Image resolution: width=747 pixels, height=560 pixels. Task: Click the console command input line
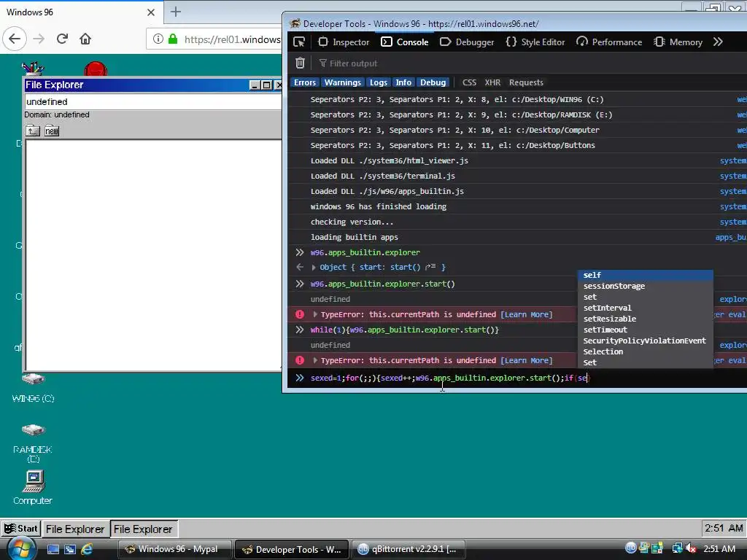click(517, 378)
